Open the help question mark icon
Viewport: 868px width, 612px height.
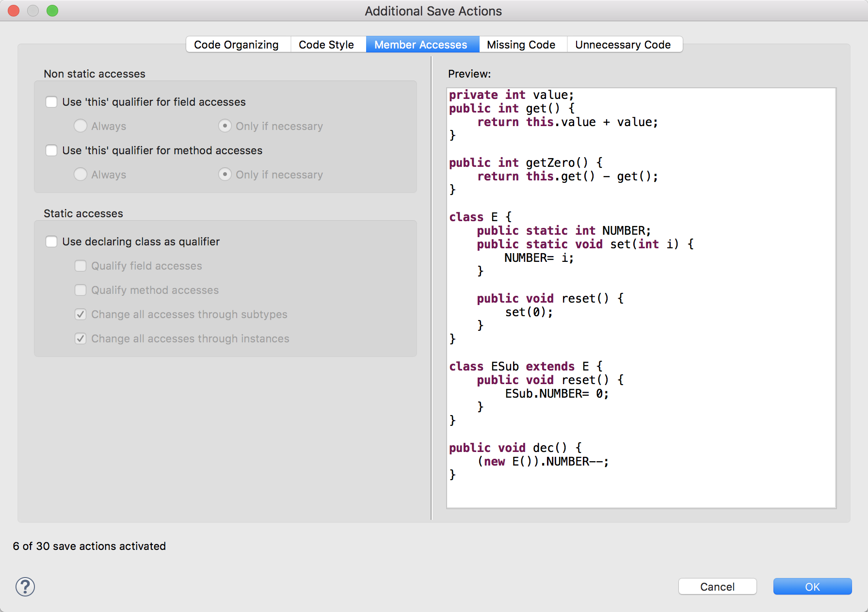(x=25, y=587)
